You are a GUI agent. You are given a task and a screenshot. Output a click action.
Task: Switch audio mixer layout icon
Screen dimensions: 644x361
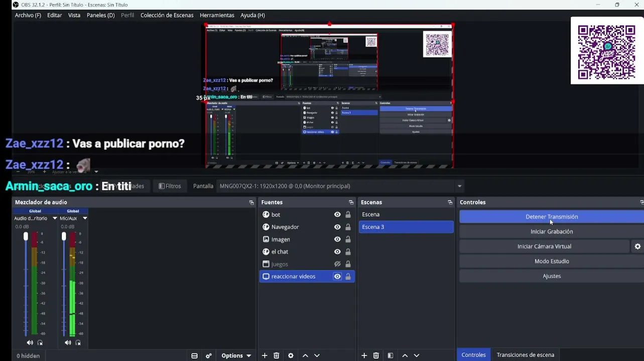[194, 355]
